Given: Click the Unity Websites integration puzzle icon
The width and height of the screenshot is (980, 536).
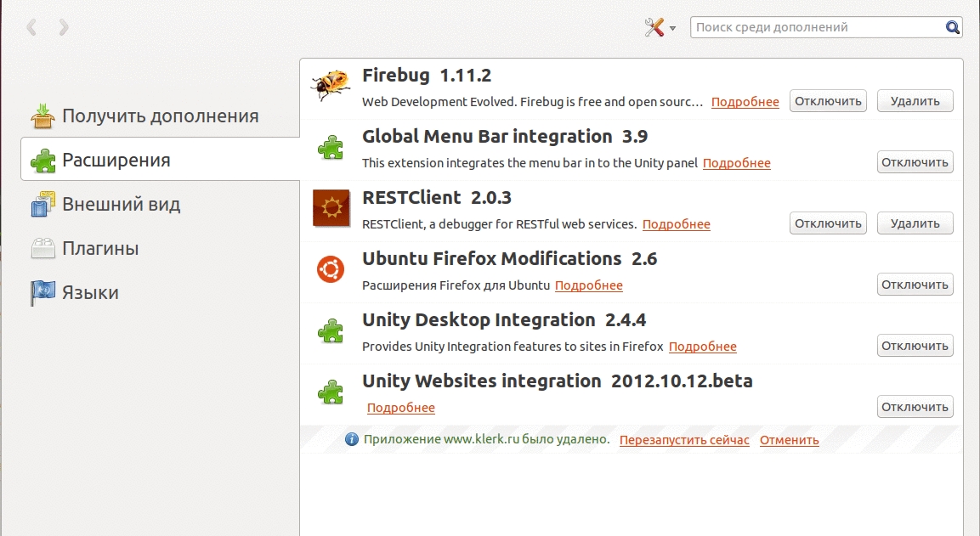Looking at the screenshot, I should click(331, 392).
